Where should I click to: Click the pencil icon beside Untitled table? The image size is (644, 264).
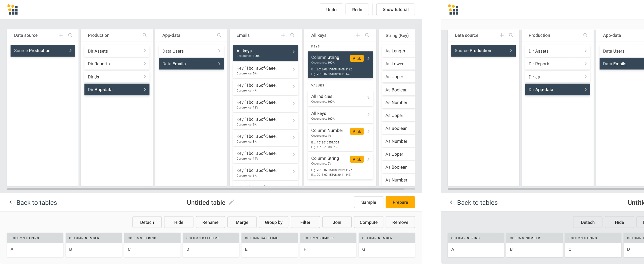pyautogui.click(x=232, y=202)
